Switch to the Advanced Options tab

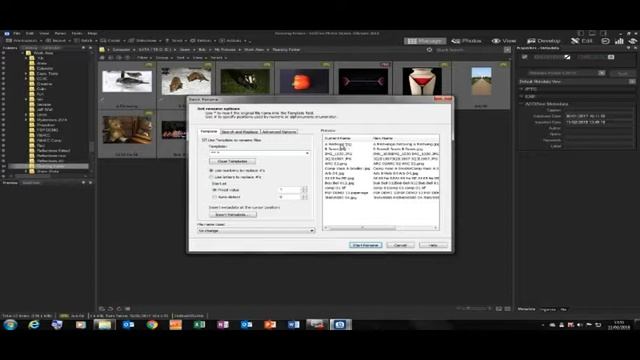279,132
